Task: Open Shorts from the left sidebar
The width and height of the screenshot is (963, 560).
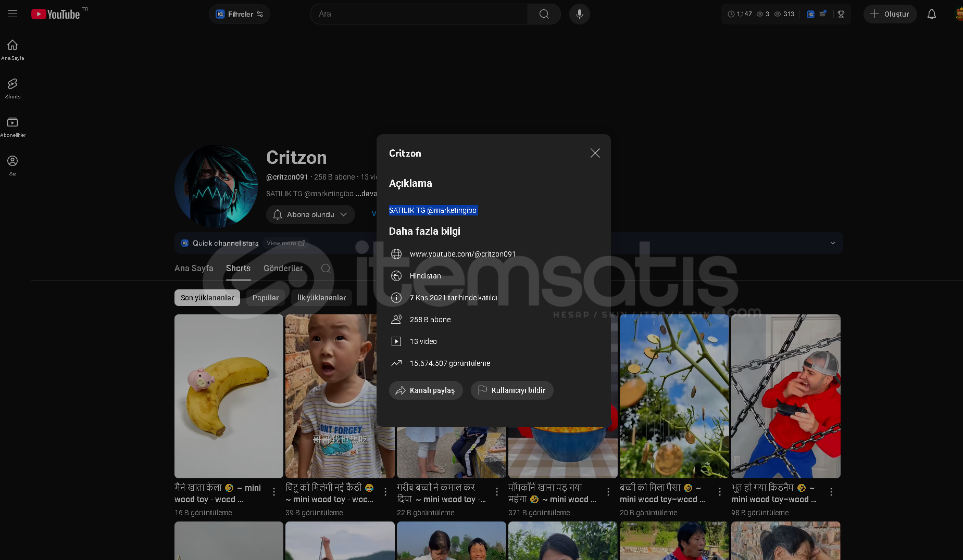Action: tap(12, 88)
